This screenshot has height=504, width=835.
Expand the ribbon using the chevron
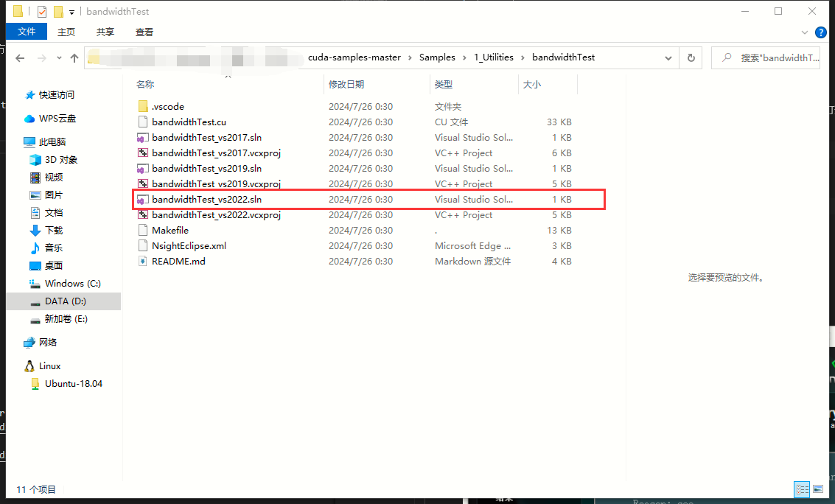(x=805, y=32)
